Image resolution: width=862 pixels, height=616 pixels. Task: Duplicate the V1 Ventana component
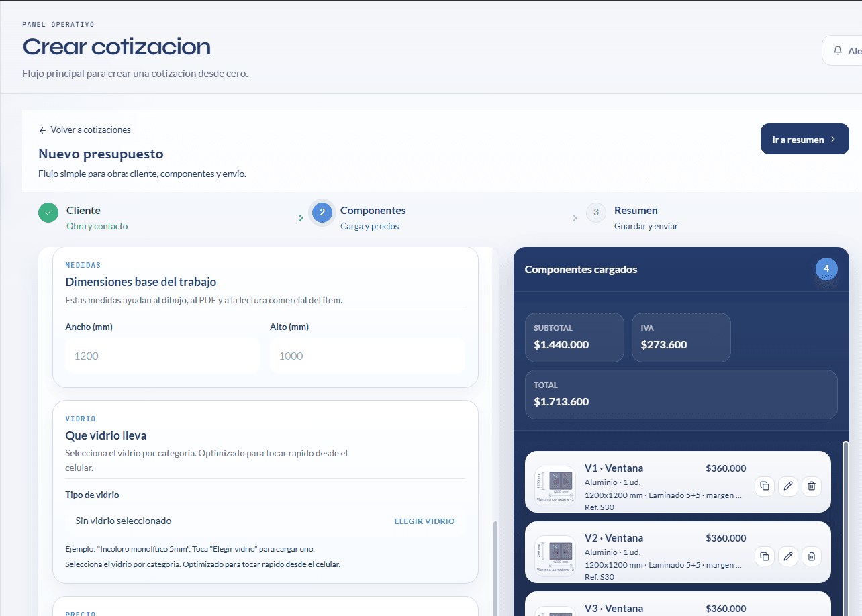tap(765, 486)
